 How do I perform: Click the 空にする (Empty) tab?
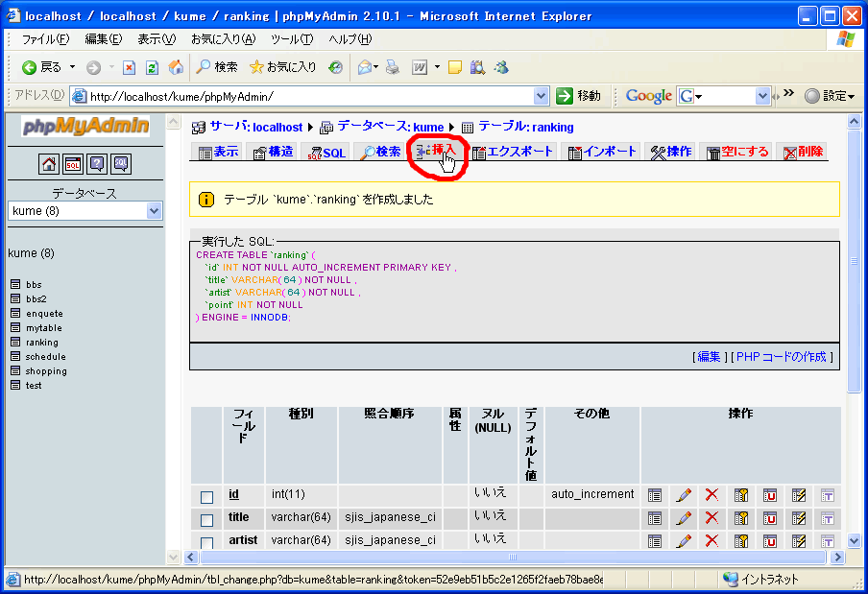(x=737, y=152)
